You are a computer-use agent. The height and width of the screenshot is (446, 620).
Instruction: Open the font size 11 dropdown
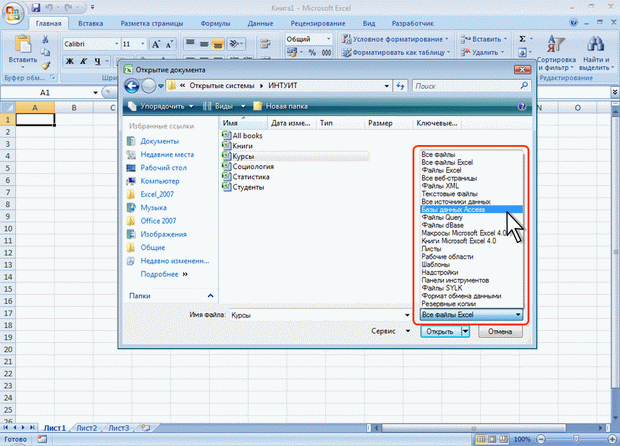[x=143, y=44]
